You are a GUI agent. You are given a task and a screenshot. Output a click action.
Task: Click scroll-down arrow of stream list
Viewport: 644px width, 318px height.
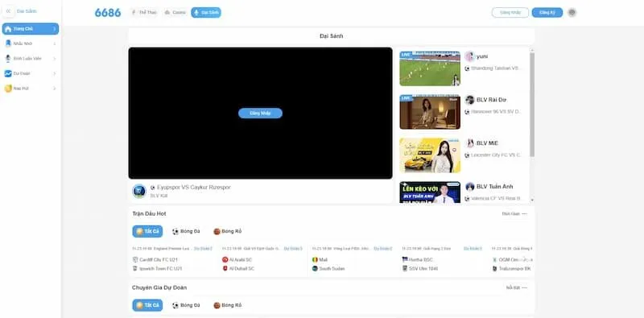532,200
